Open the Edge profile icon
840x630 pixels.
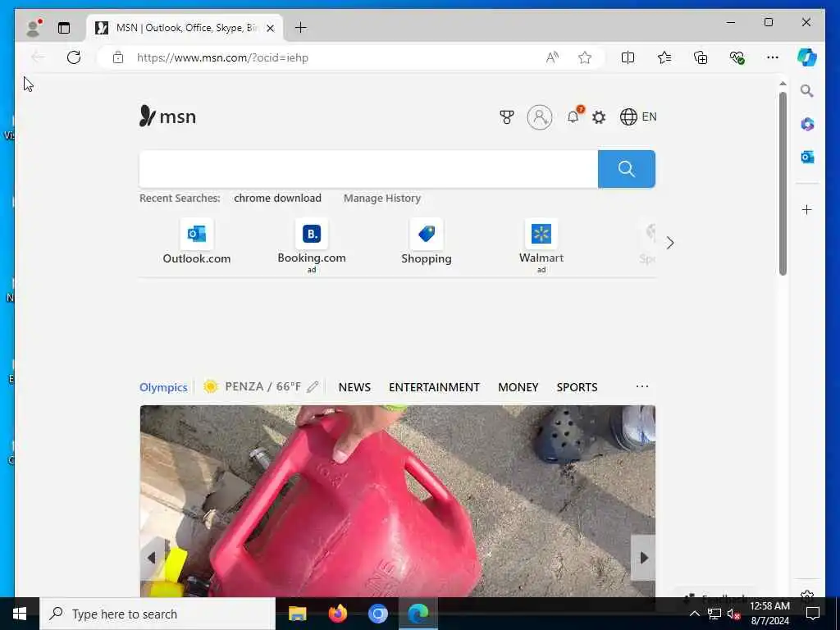pyautogui.click(x=34, y=27)
